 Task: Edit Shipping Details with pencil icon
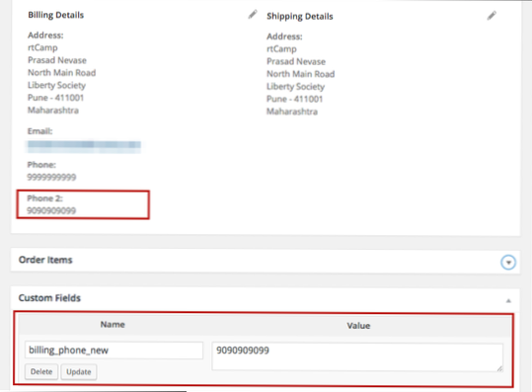492,16
